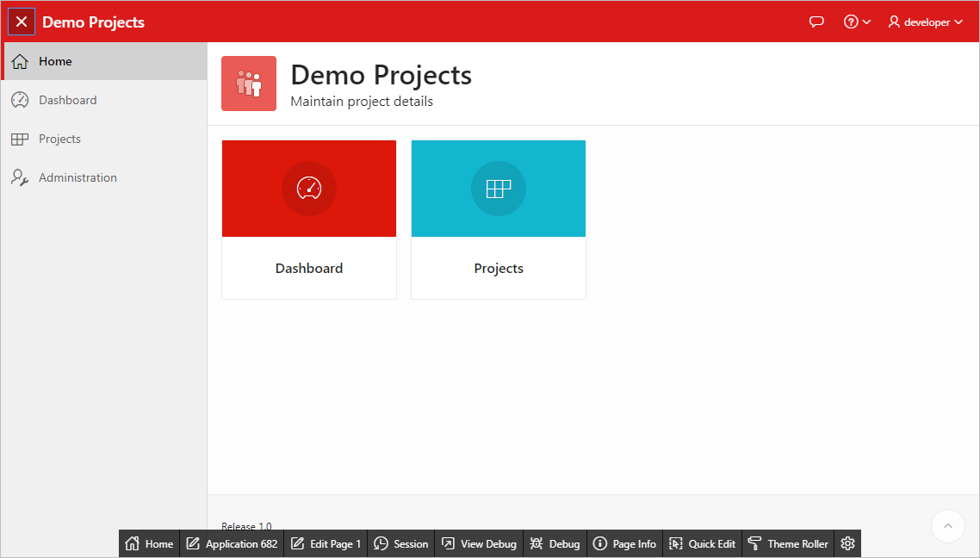Collapse the page content using scroll-to-top chevron
Screen dimensions: 980x558
947,526
